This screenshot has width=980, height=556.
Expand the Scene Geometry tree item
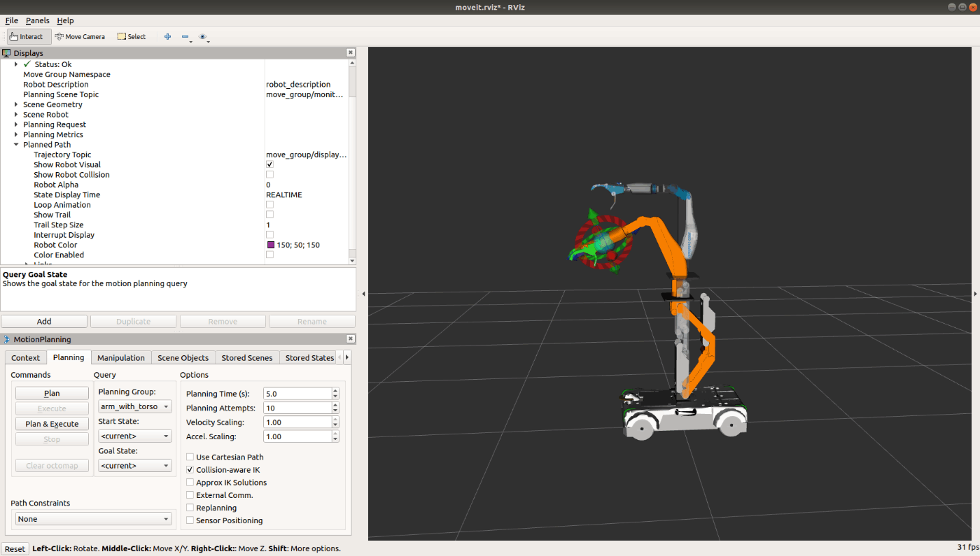(x=16, y=104)
